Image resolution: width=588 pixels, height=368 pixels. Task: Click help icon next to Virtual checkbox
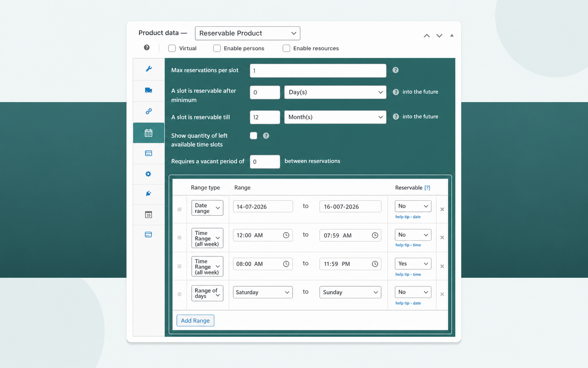click(x=147, y=47)
